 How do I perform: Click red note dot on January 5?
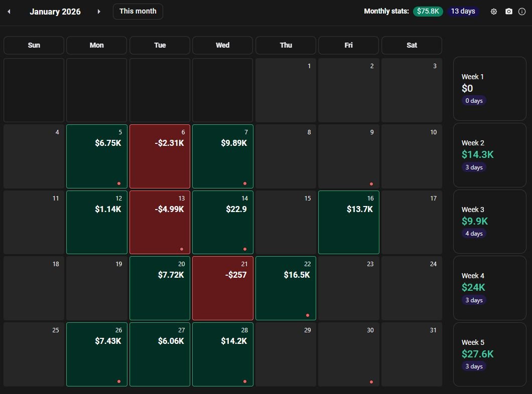(x=119, y=183)
